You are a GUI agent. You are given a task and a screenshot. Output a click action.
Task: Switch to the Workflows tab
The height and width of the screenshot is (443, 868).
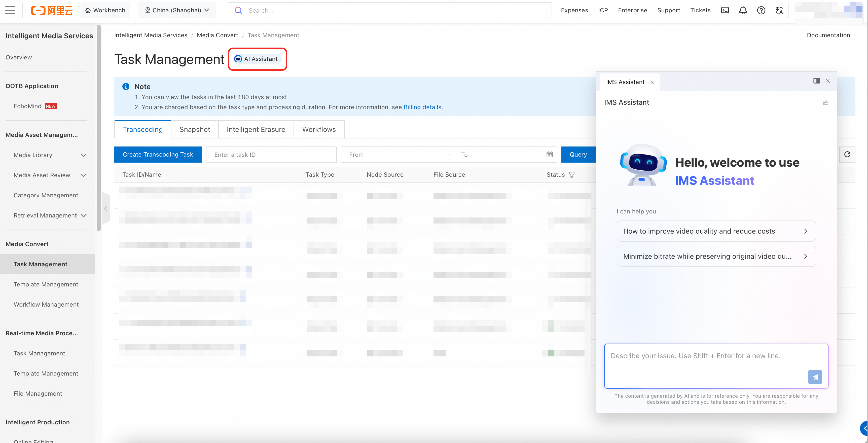click(x=319, y=129)
